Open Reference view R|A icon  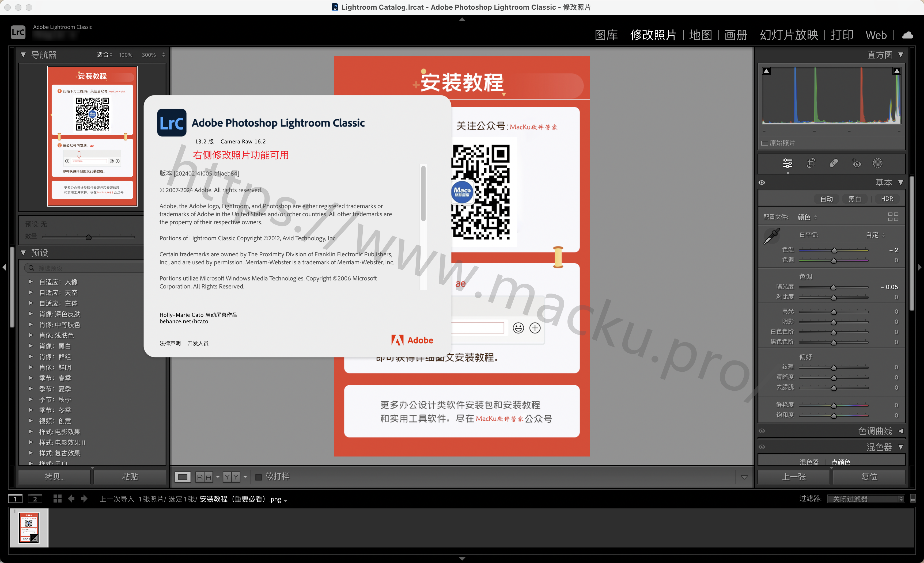click(x=204, y=477)
